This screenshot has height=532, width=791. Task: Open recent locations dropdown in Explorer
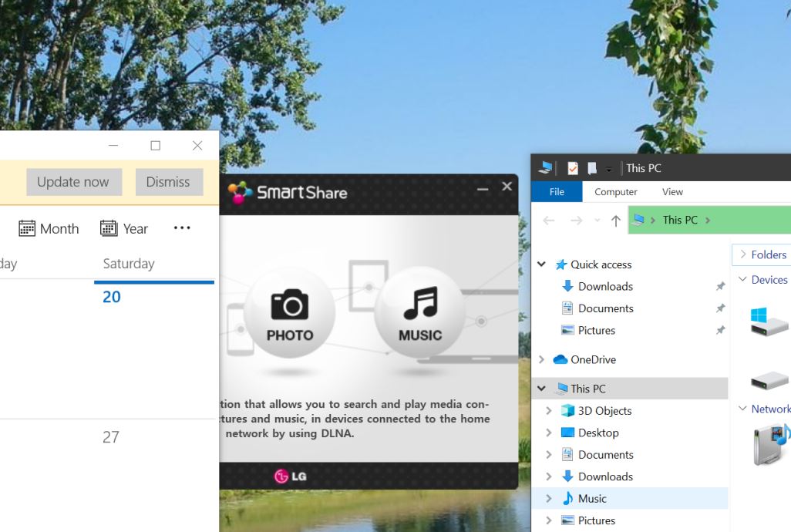(597, 221)
